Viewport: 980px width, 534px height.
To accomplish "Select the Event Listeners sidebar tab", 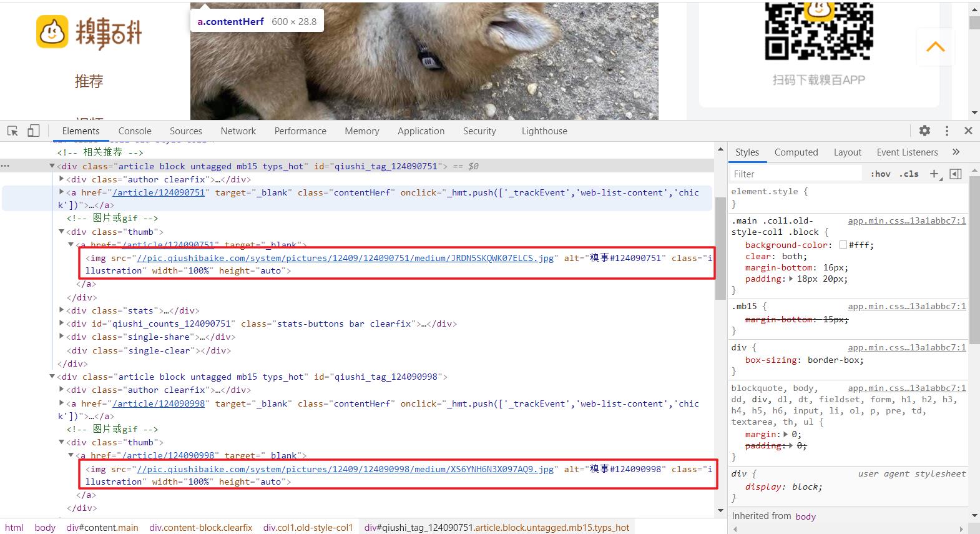I will (x=907, y=152).
